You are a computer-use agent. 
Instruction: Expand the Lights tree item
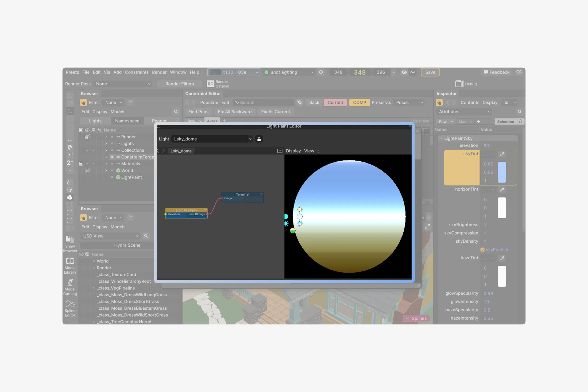106,143
